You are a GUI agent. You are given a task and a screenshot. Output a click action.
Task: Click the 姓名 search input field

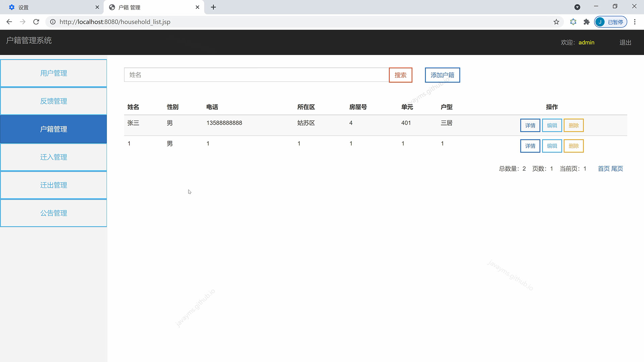pyautogui.click(x=257, y=75)
